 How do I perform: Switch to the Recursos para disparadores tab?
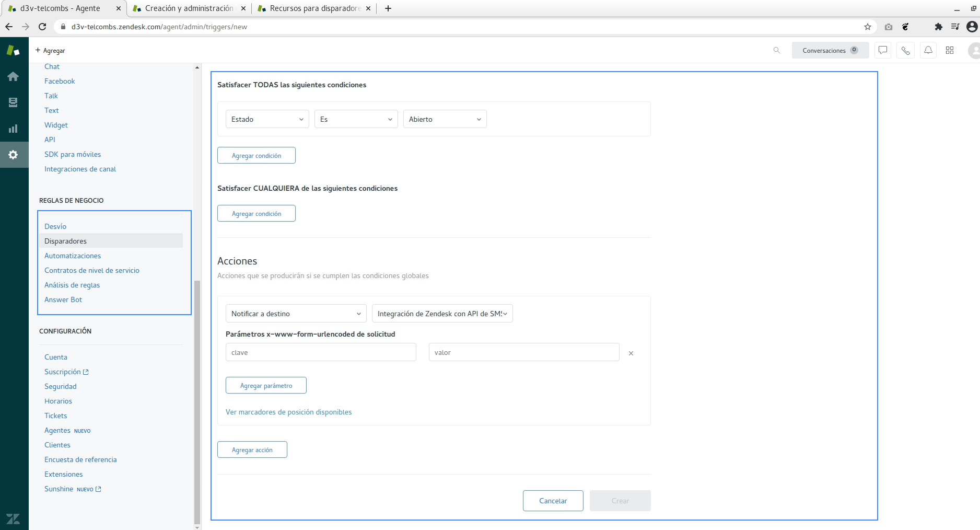(314, 8)
